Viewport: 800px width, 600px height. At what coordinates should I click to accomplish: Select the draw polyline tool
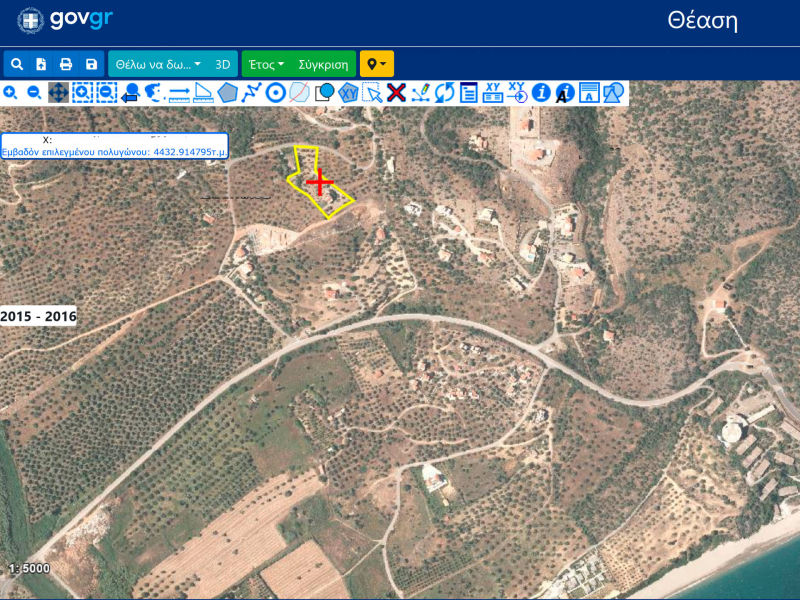pos(252,93)
